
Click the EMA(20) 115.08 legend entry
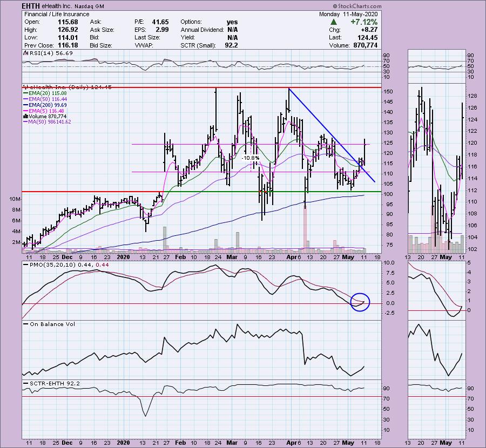(x=45, y=93)
